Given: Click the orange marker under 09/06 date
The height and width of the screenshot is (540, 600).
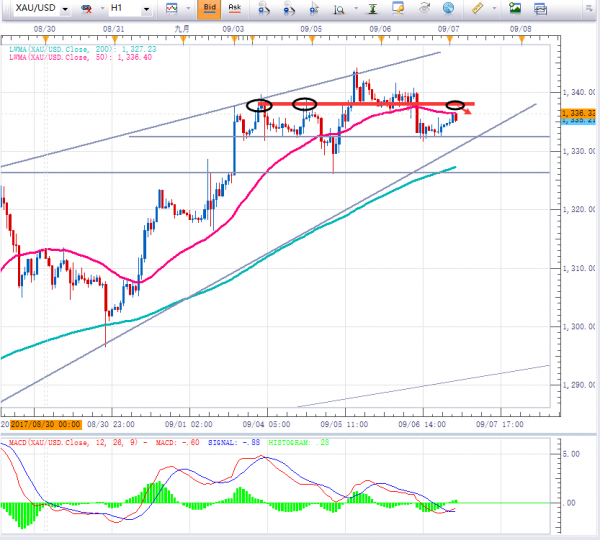Looking at the screenshot, I should (x=381, y=39).
